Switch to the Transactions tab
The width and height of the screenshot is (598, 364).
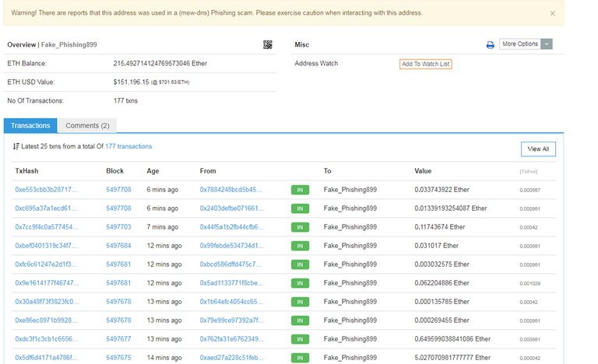(x=30, y=125)
